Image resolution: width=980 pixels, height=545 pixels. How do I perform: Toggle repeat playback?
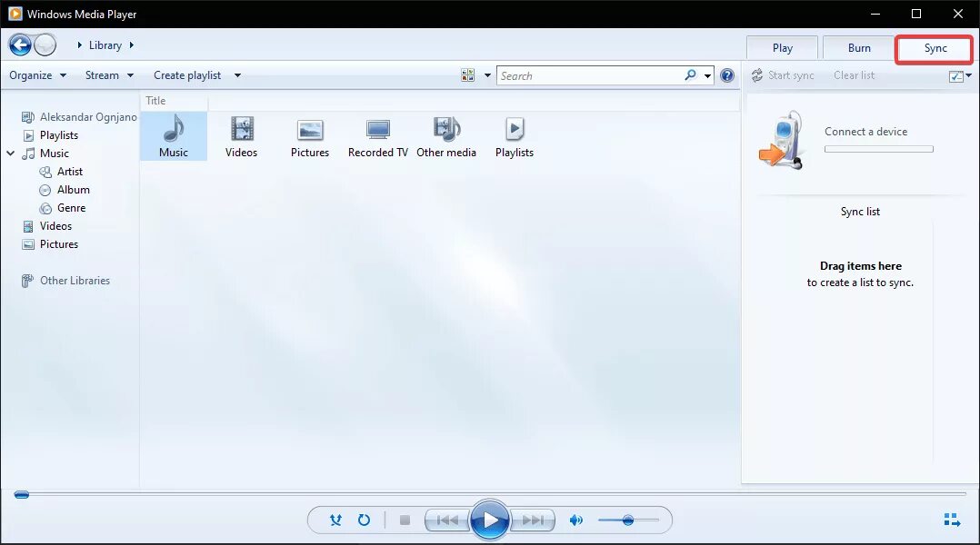click(364, 520)
